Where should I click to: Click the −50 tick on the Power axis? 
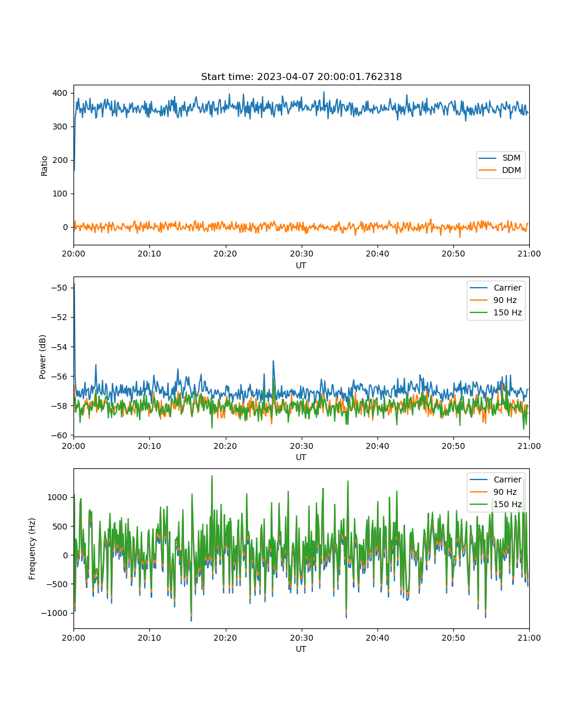(60, 288)
